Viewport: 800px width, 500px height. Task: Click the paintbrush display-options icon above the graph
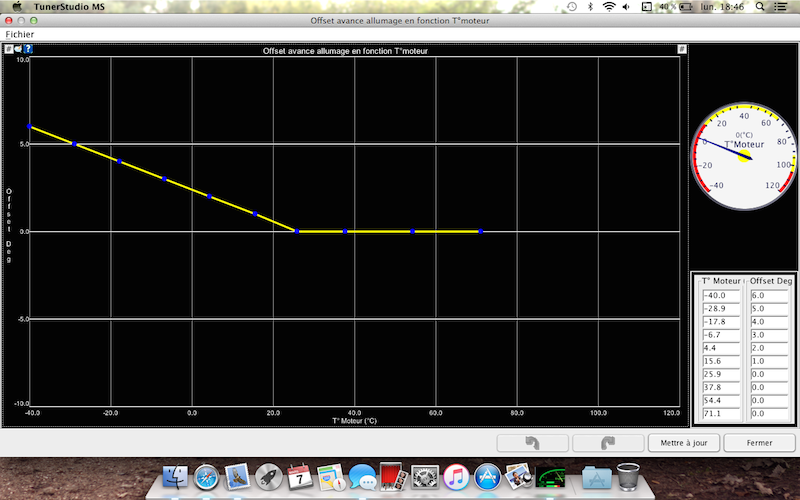pyautogui.click(x=18, y=49)
